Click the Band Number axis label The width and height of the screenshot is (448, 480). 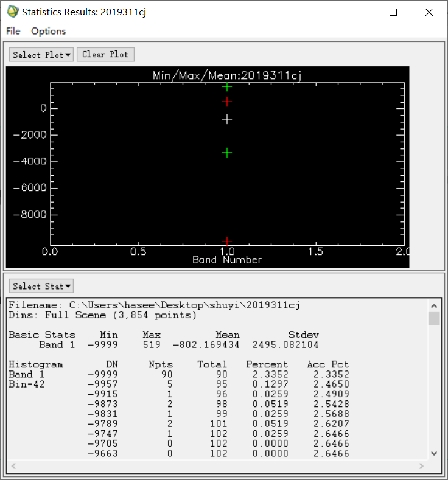227,260
